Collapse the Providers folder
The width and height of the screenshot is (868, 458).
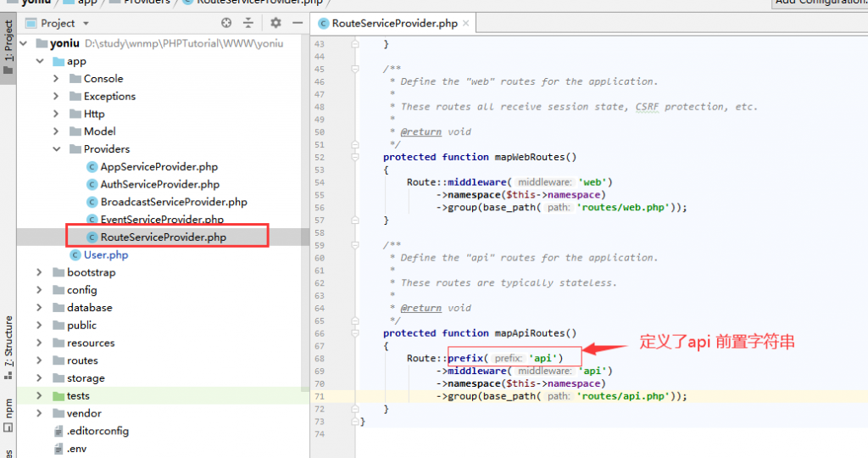click(57, 149)
